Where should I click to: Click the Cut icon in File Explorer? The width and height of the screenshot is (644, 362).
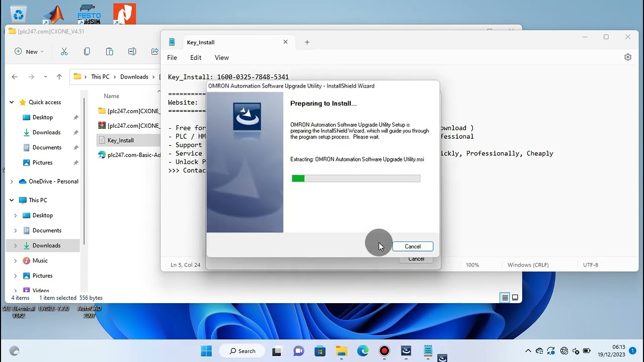coord(64,52)
